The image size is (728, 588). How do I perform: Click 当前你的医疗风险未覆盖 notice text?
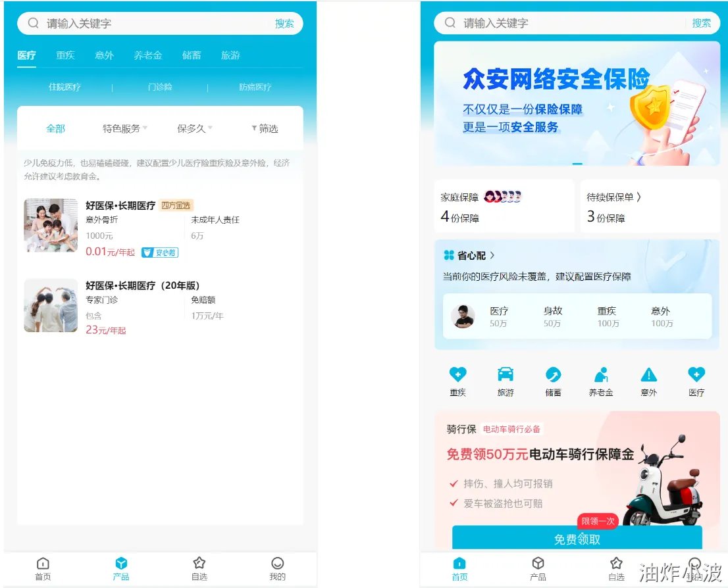pyautogui.click(x=536, y=277)
